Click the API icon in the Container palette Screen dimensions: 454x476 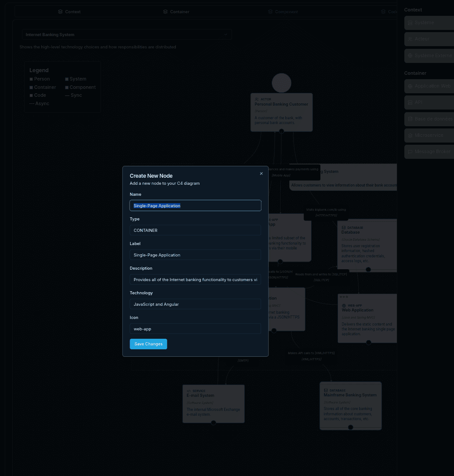410,102
